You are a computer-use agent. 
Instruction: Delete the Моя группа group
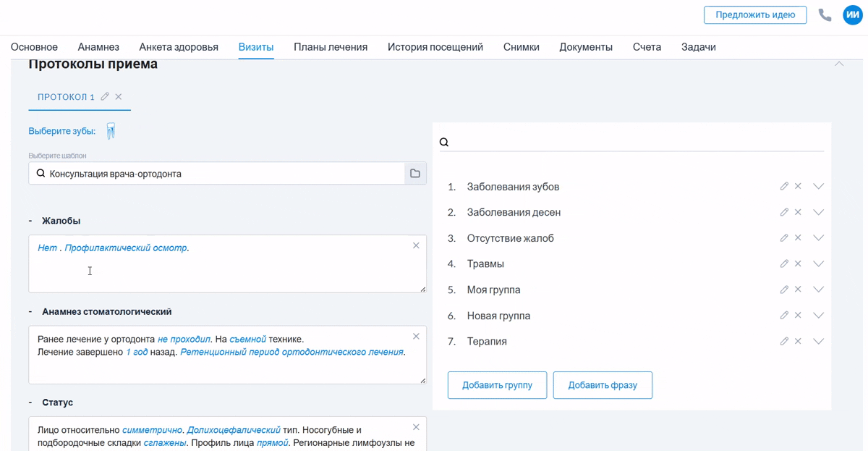798,290
